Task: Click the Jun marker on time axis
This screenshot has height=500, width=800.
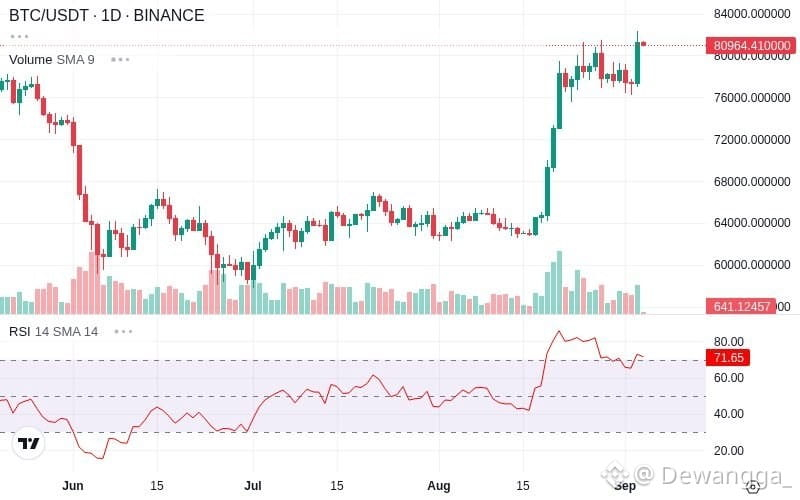Action: pos(72,486)
